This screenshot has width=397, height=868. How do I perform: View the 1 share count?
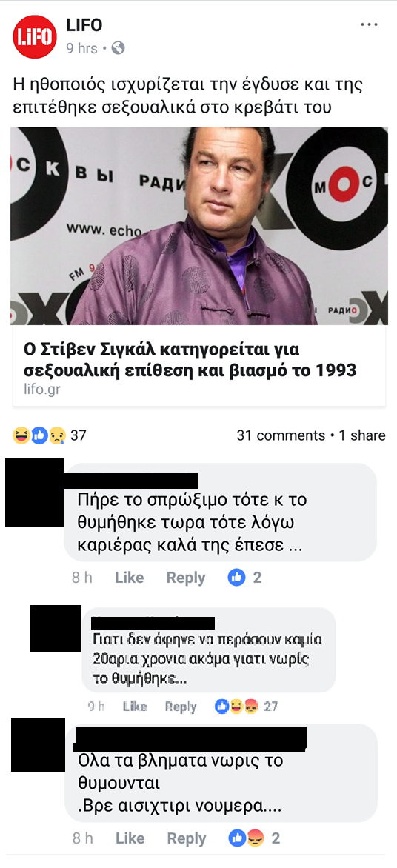click(x=362, y=435)
